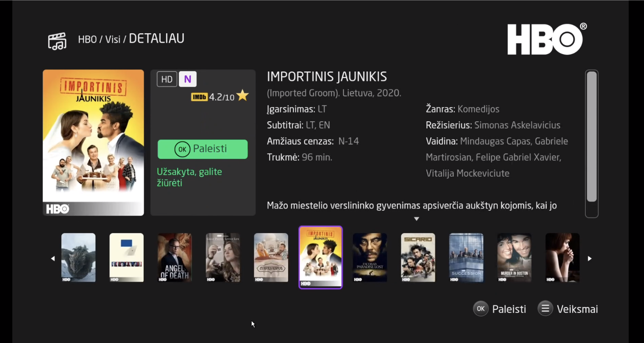Click the media library clapperboard icon

(x=57, y=41)
